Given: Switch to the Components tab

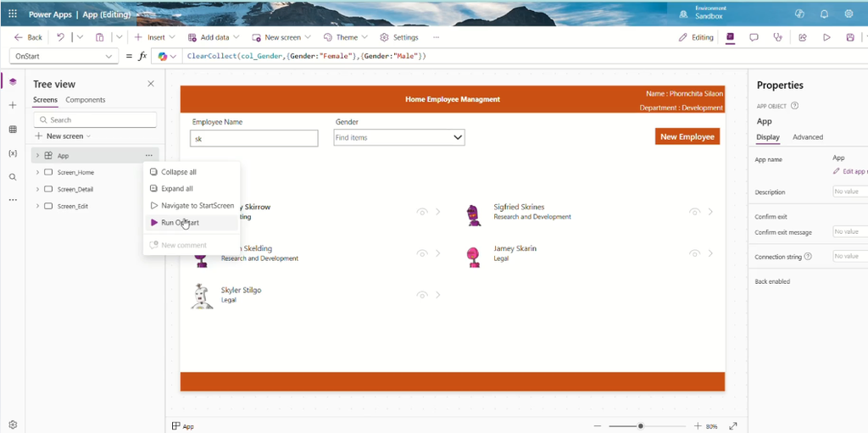Looking at the screenshot, I should coord(86,100).
